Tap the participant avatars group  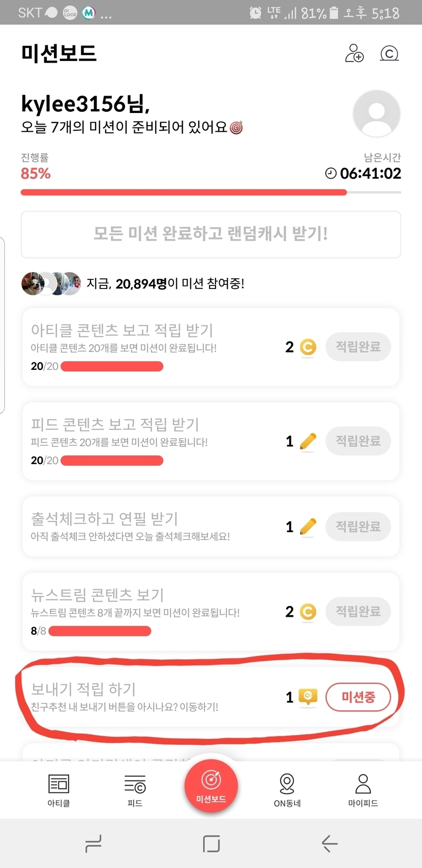pyautogui.click(x=51, y=283)
